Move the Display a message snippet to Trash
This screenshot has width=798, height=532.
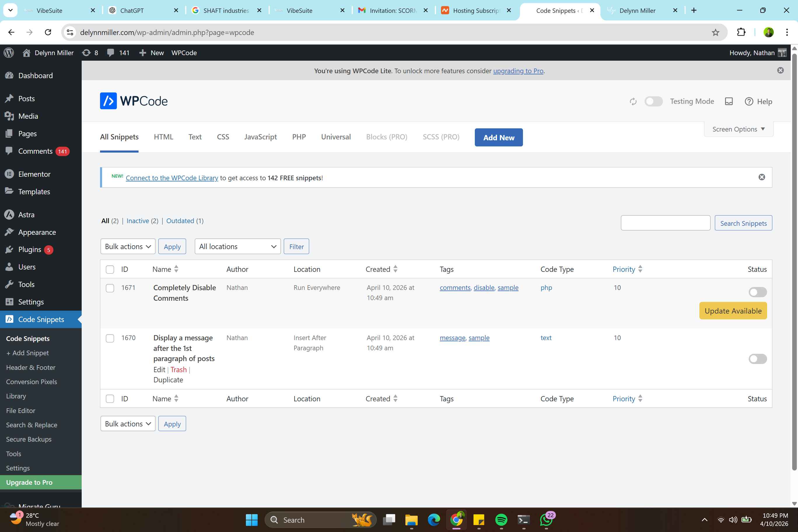pos(178,370)
